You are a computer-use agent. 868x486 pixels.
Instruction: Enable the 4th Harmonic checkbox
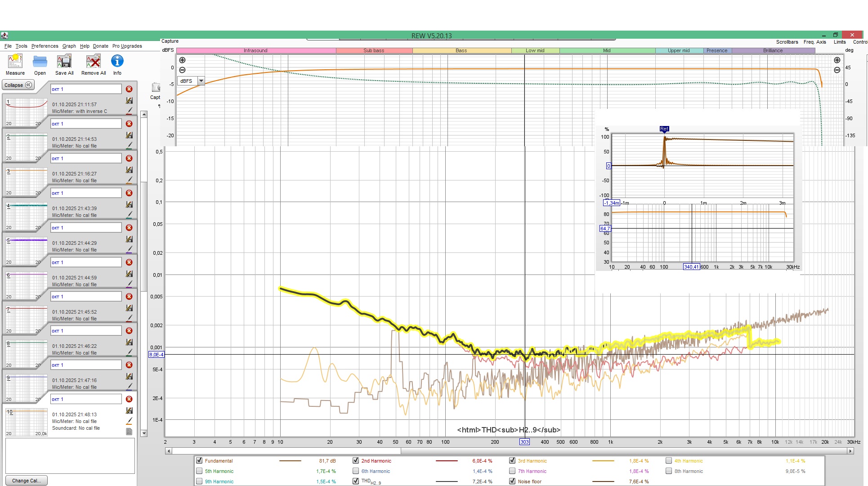(x=669, y=460)
